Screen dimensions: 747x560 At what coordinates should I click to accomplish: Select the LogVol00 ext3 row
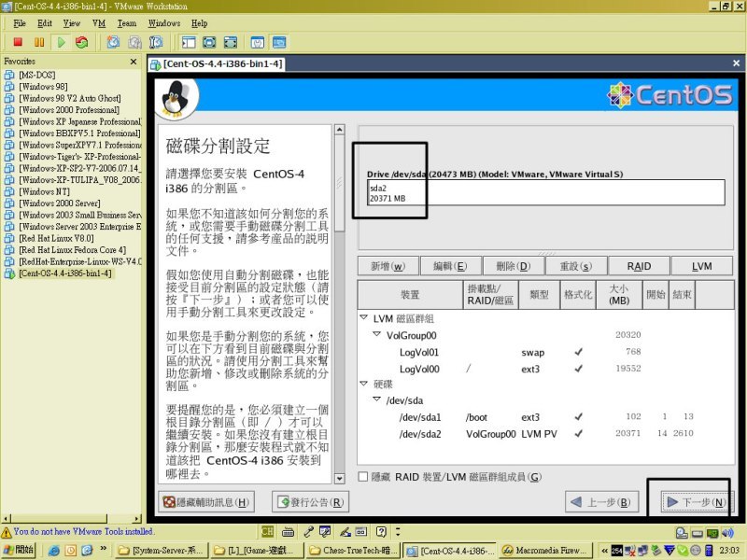pos(545,369)
